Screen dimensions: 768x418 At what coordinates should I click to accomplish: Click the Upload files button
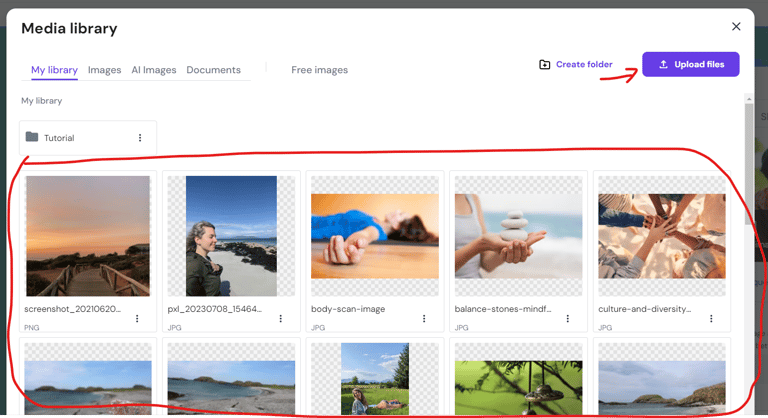(691, 64)
